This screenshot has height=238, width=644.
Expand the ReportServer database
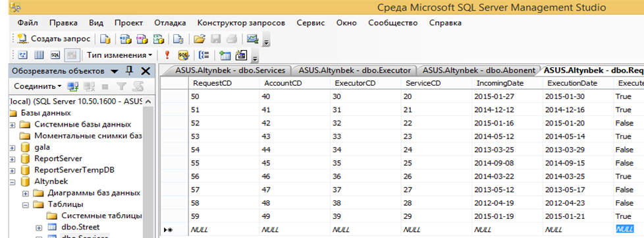pos(13,159)
